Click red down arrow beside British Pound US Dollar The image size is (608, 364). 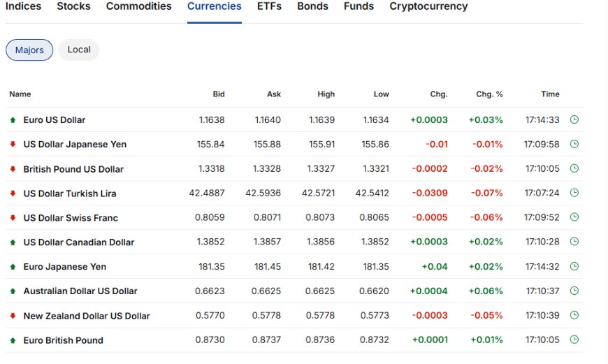point(13,169)
